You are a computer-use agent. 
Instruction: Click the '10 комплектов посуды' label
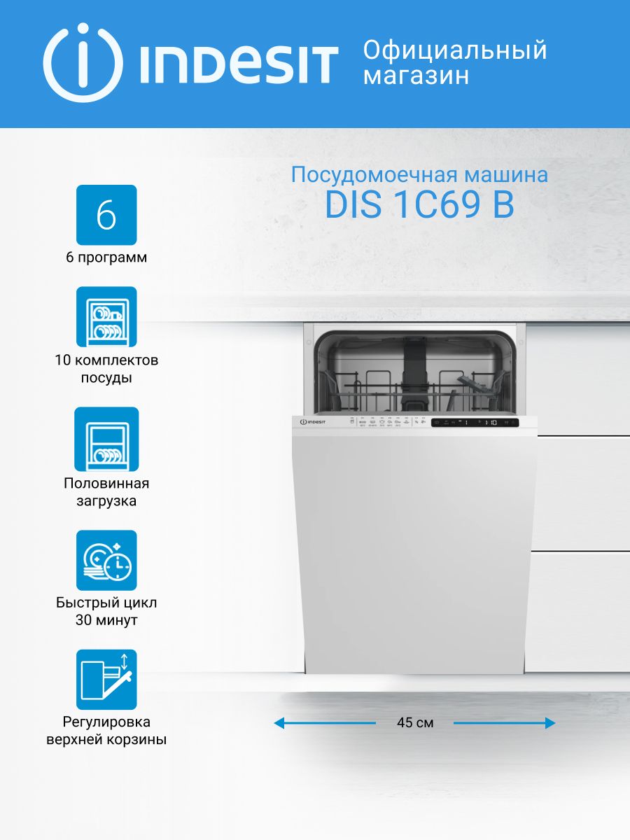pyautogui.click(x=106, y=369)
